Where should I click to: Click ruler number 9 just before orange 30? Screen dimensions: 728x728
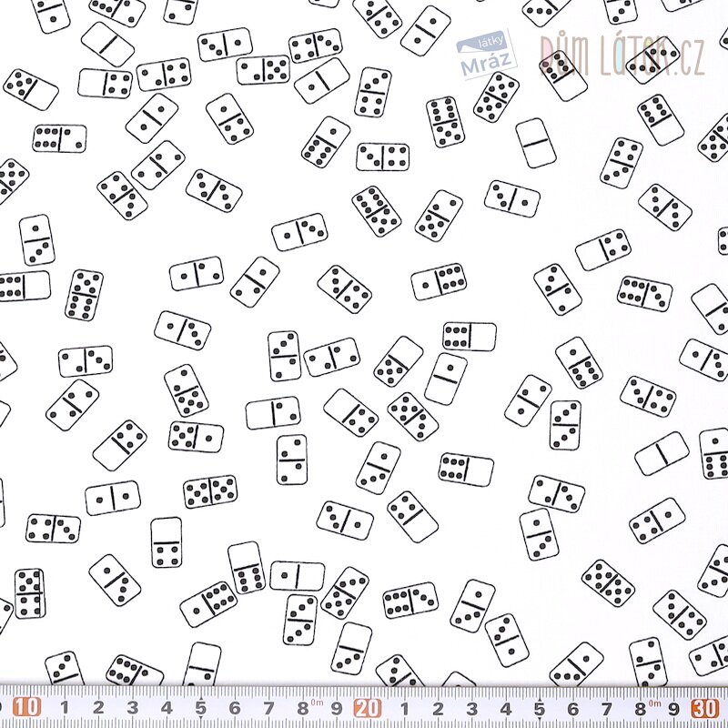674,708
